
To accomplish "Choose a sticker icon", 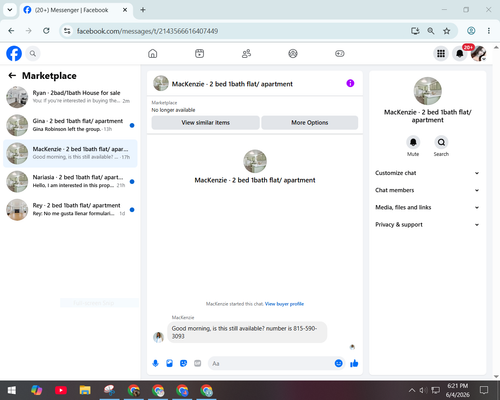I will [x=183, y=363].
